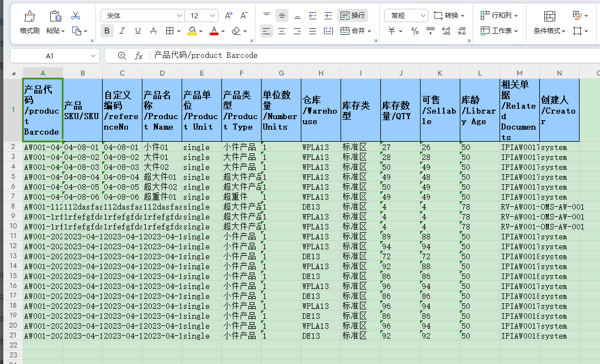Open alignment settings dialog launcher

coord(375,40)
